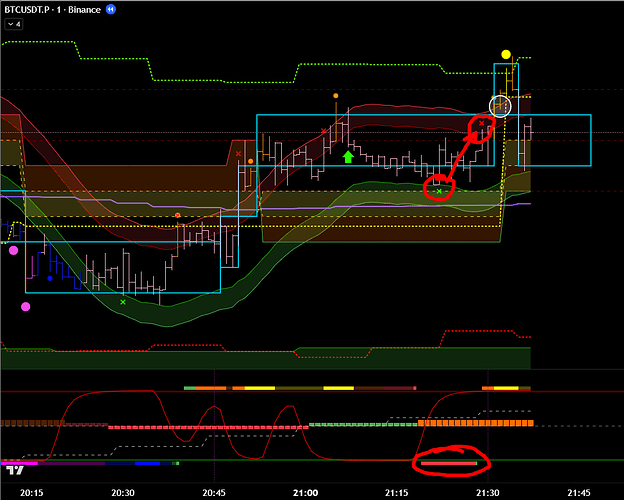Click the green up arrow signal marker
624x500 pixels.
[348, 156]
